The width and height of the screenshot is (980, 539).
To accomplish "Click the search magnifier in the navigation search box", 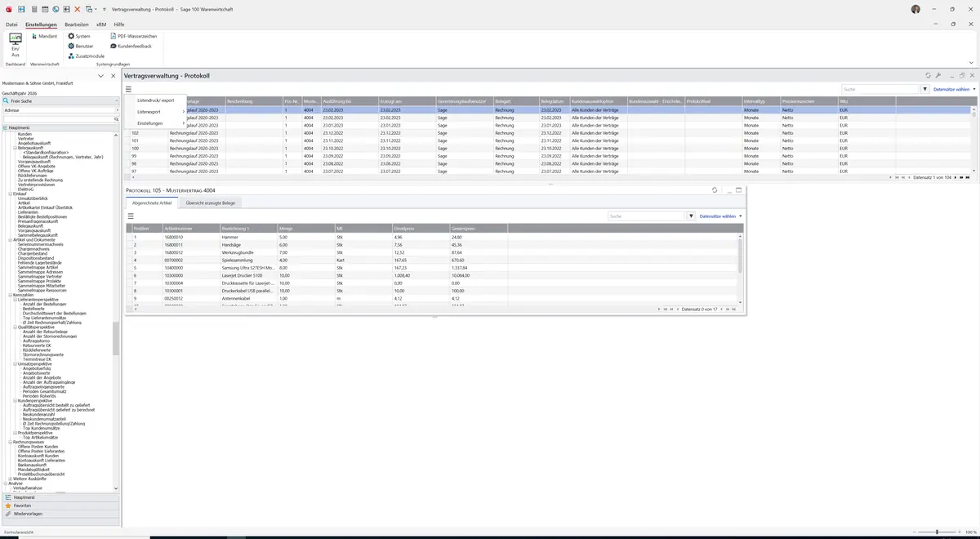I will click(116, 119).
